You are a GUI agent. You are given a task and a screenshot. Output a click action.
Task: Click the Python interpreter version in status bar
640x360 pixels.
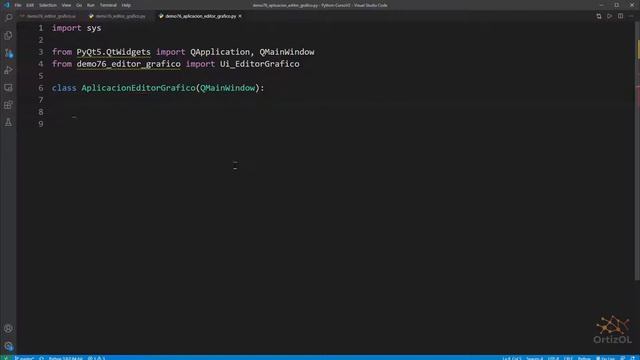coord(66,358)
